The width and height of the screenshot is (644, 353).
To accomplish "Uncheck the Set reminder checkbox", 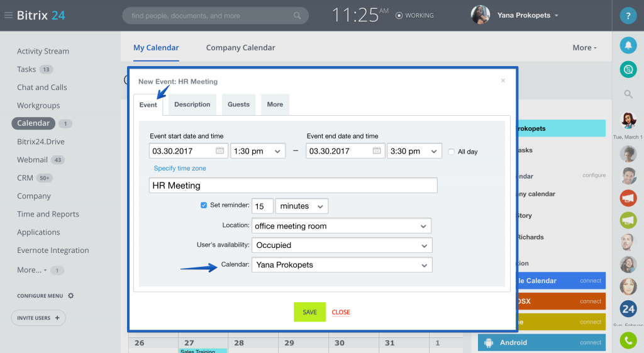I will (204, 205).
